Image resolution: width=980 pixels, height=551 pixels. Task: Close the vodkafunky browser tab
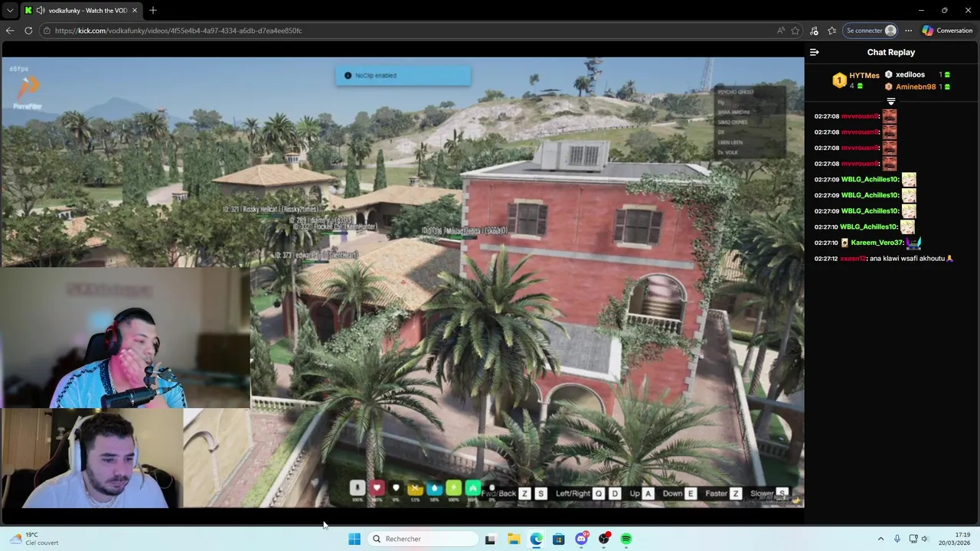point(135,11)
